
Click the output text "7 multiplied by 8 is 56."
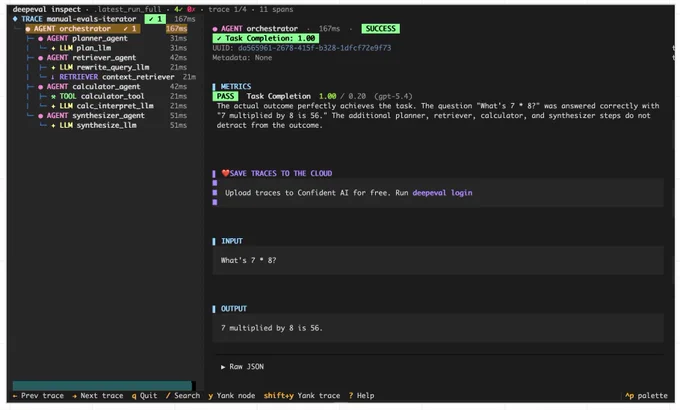point(272,328)
